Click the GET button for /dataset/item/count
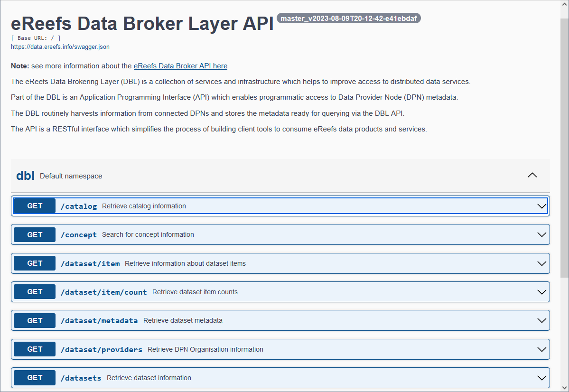This screenshot has height=392, width=569. coord(35,292)
